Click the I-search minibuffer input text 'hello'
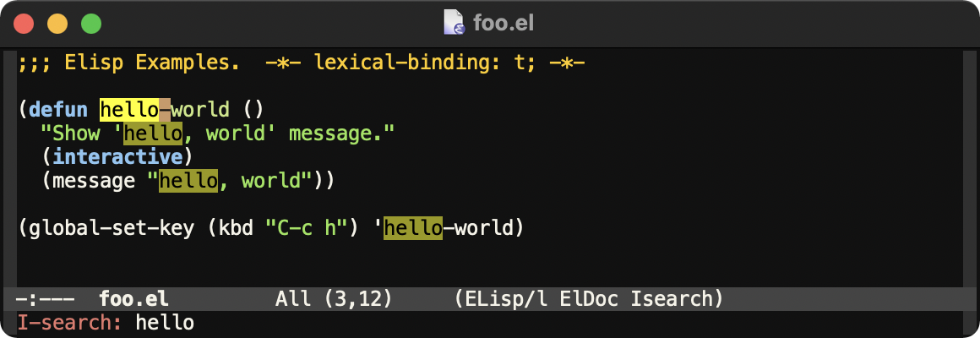The image size is (980, 338). [165, 322]
